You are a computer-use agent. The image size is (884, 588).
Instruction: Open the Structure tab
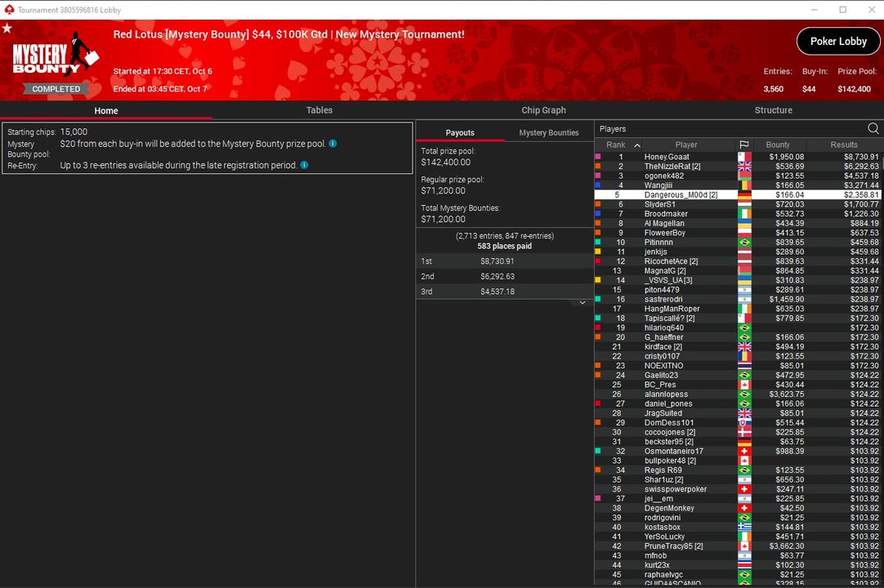pyautogui.click(x=773, y=110)
